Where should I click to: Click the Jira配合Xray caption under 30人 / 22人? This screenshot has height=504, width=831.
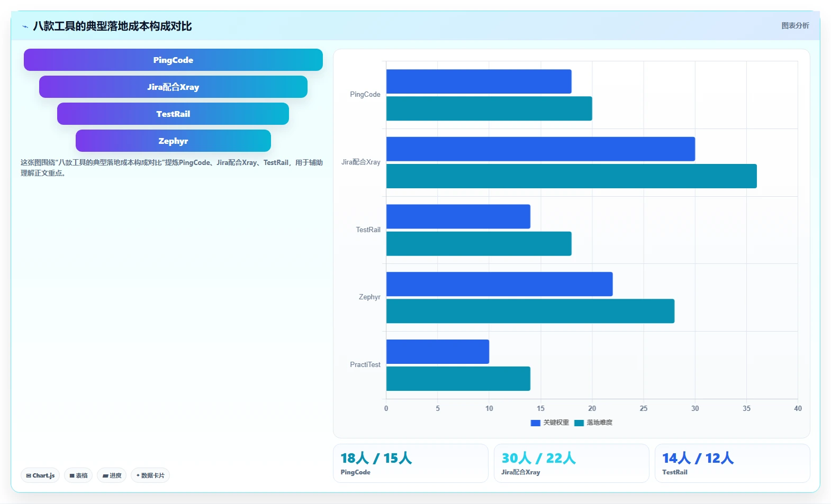click(x=521, y=472)
